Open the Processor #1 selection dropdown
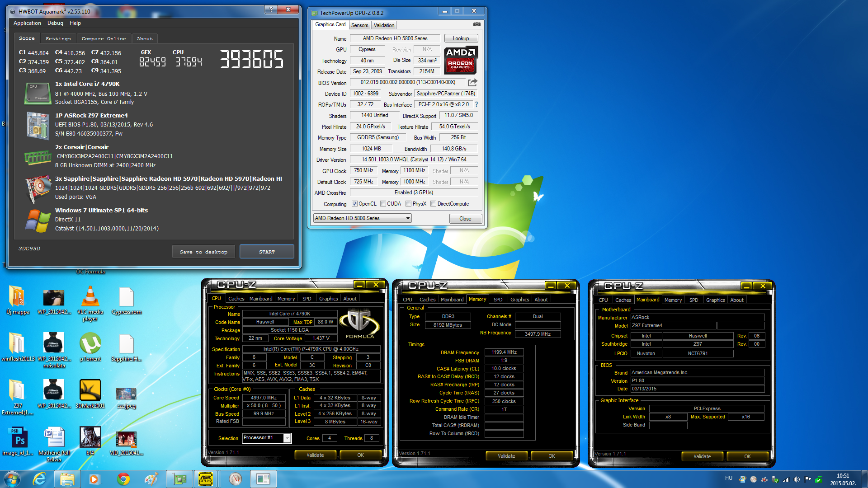Viewport: 868px width, 488px height. [x=267, y=438]
